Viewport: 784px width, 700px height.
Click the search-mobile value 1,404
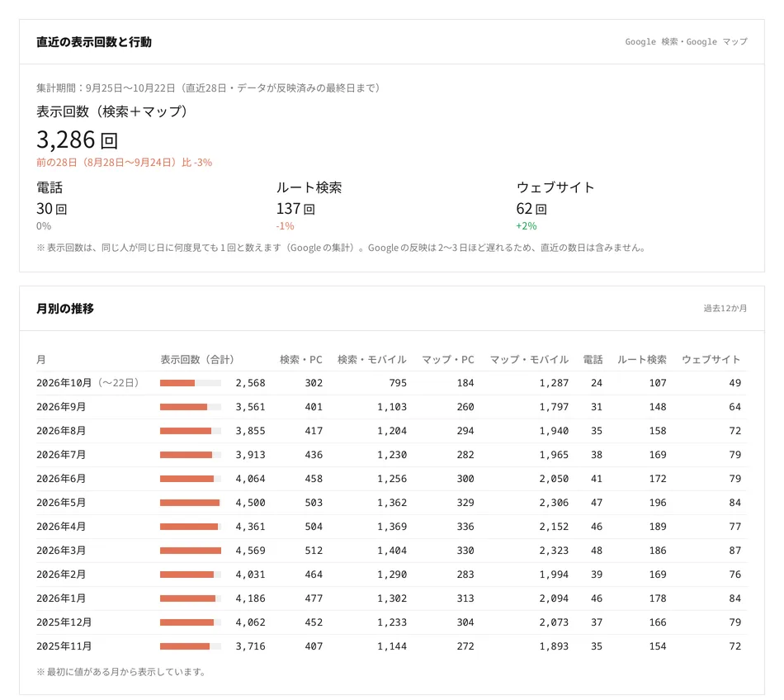(392, 551)
